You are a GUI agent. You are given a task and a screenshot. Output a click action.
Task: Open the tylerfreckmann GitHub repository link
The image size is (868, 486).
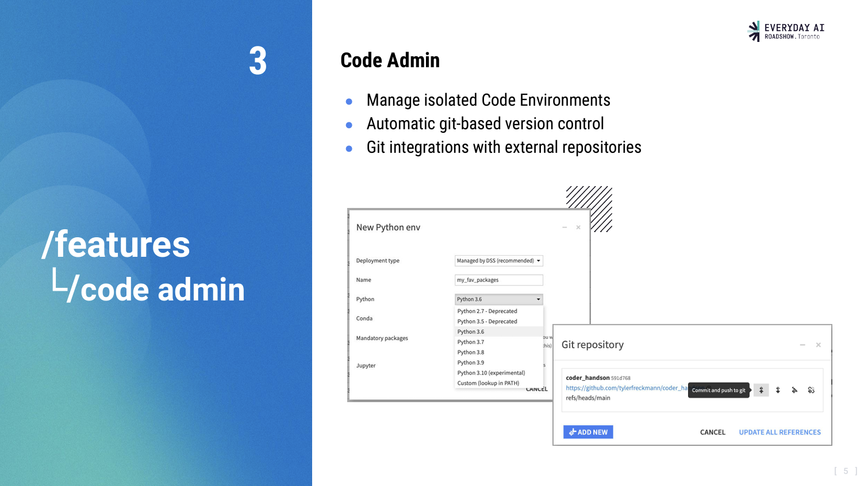click(624, 388)
